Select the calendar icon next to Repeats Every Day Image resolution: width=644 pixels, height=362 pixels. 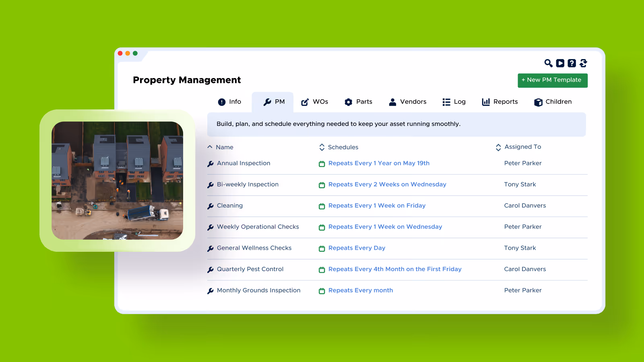322,248
